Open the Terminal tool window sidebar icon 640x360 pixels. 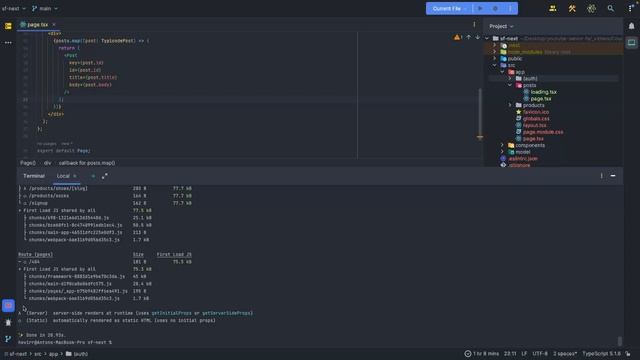(x=8, y=306)
